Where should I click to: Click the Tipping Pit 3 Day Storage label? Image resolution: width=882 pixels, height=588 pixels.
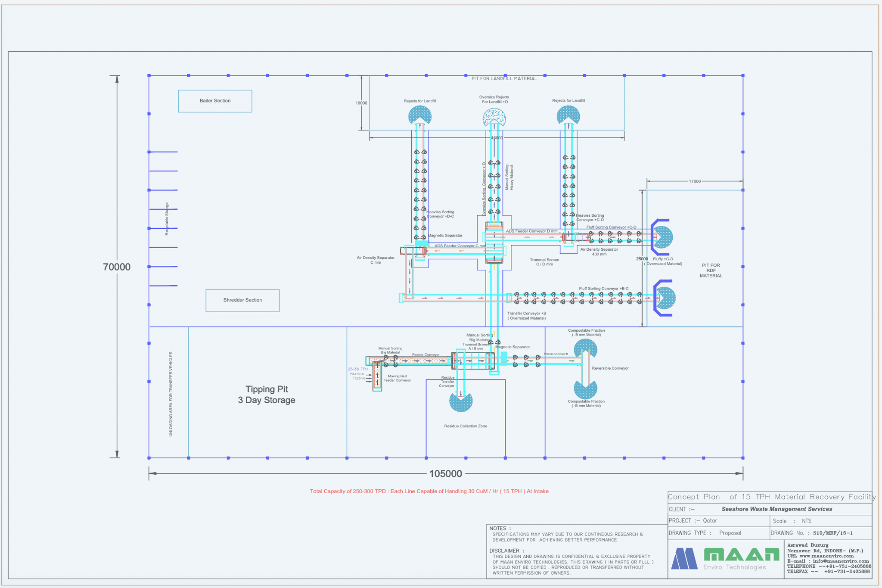click(x=267, y=395)
